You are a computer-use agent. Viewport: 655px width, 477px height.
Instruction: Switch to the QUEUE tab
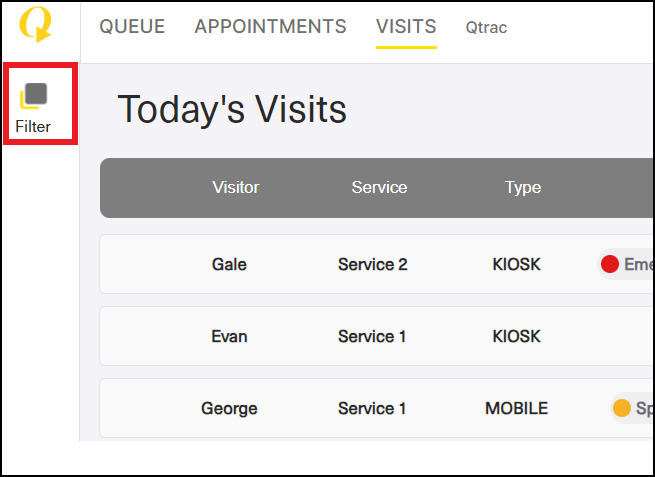[132, 27]
